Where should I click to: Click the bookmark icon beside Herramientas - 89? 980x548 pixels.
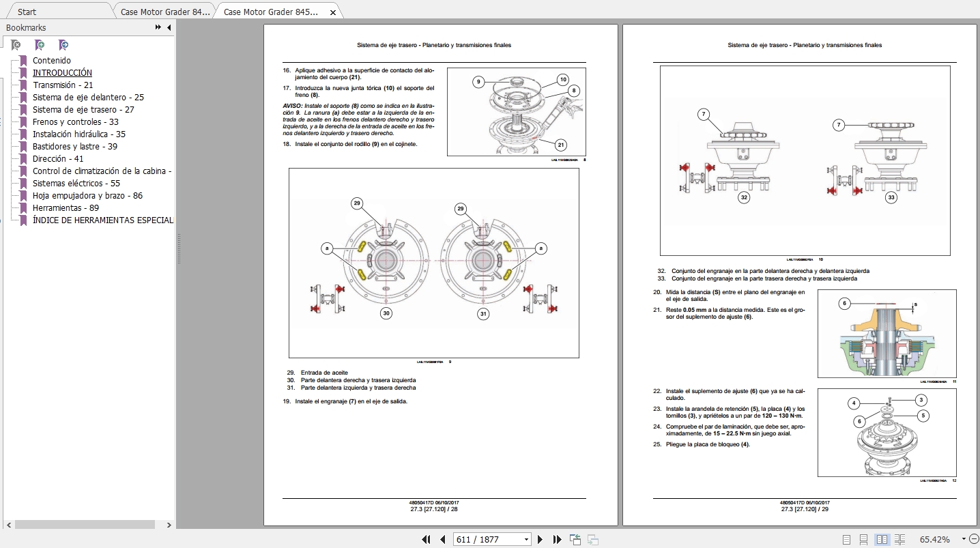(x=24, y=207)
